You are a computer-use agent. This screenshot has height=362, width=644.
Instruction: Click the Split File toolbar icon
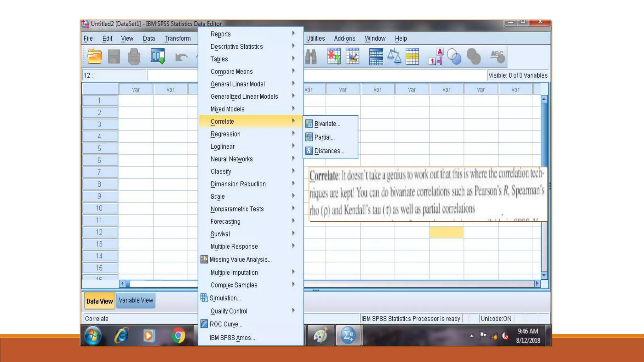tap(376, 57)
